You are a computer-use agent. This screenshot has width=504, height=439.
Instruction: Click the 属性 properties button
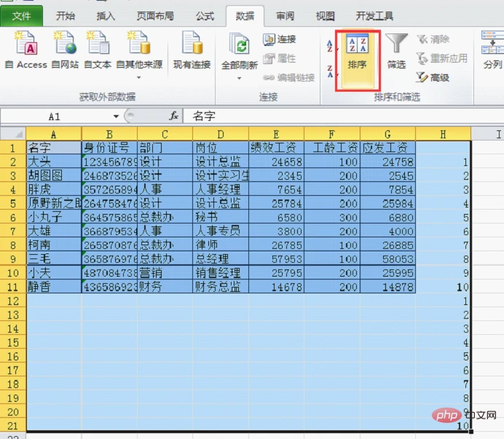tap(280, 58)
